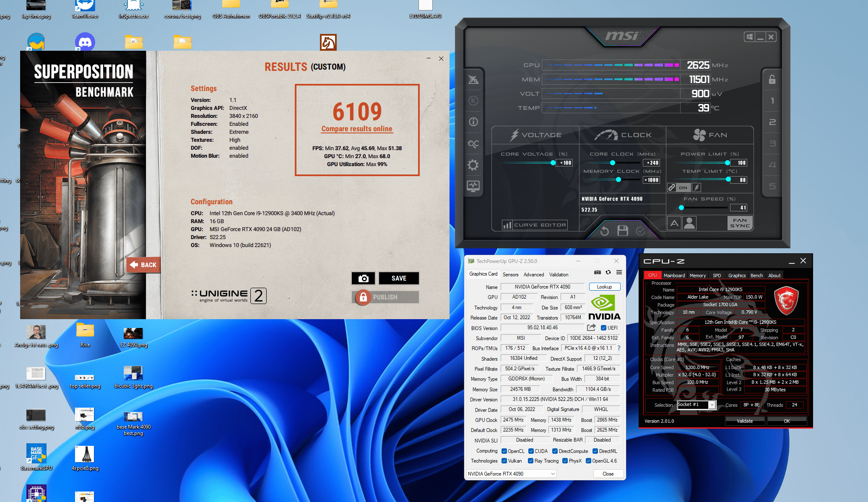Take a GPU-Z screenshot with camera icon

(x=598, y=273)
